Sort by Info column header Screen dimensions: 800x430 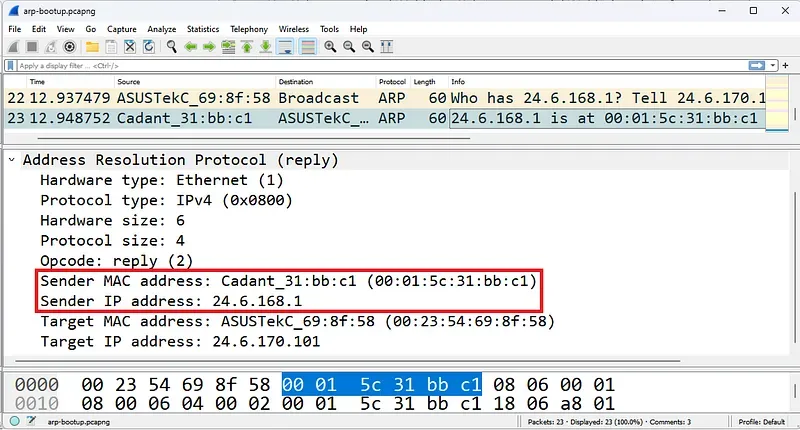click(606, 82)
